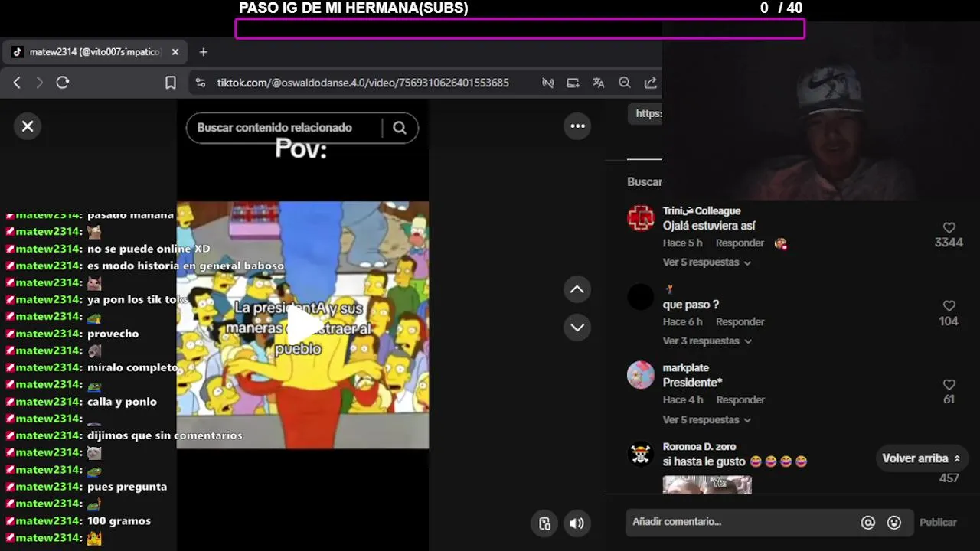
Task: Expand Ver 5 respuestas under Presidente*
Action: [x=707, y=420]
